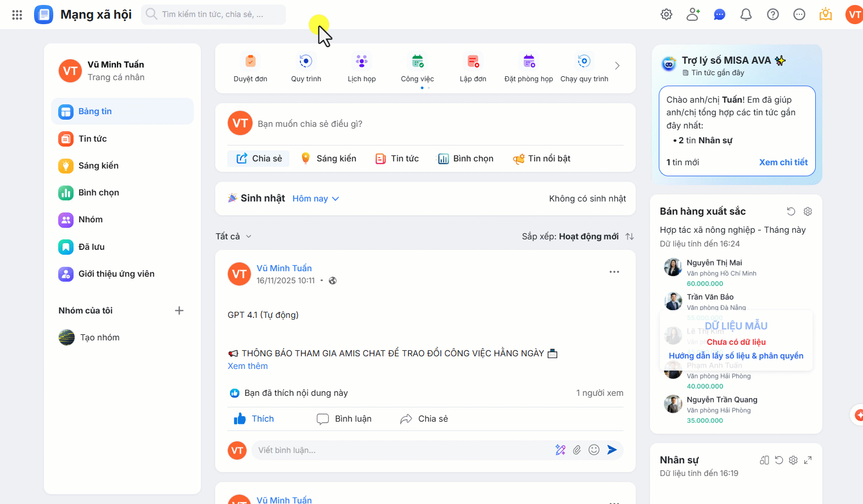The height and width of the screenshot is (504, 863).
Task: Open the VT account avatar in the top bar
Action: click(x=854, y=15)
